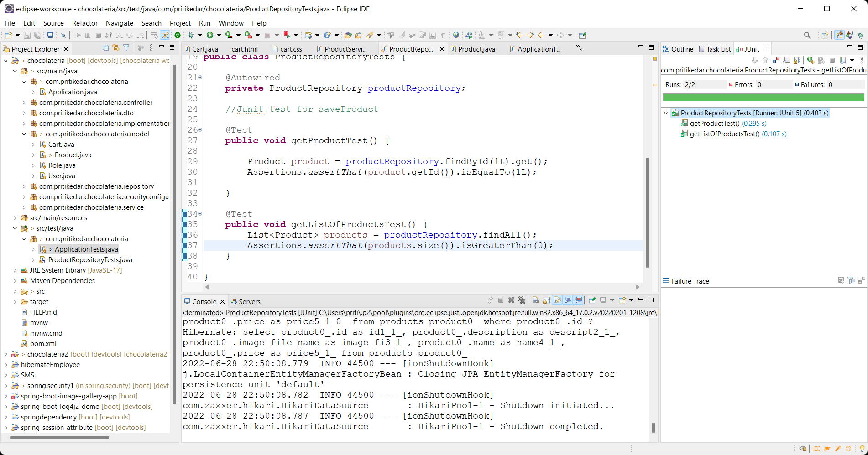
Task: Click the Run with Coverage toolbar icon
Action: click(229, 35)
